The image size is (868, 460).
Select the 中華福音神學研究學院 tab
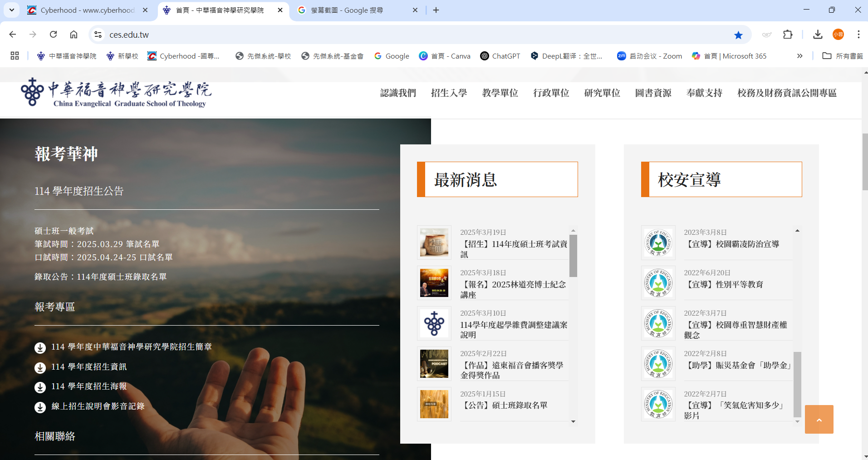[223, 10]
